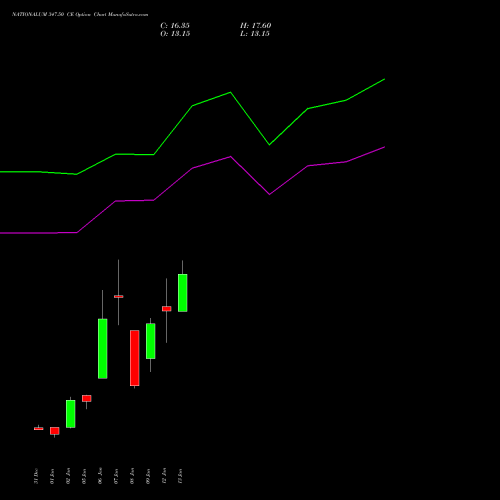Click the green indicator line
The height and width of the screenshot is (500, 500).
click(x=192, y=106)
